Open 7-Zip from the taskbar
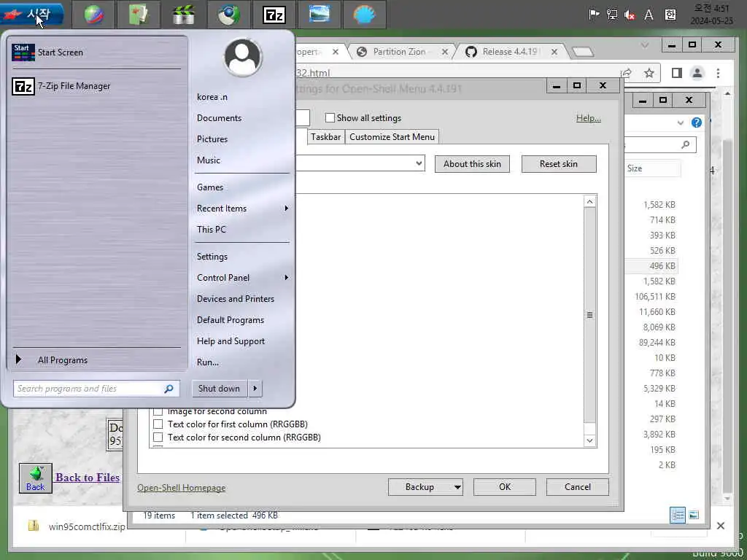Image resolution: width=747 pixels, height=560 pixels. click(274, 15)
